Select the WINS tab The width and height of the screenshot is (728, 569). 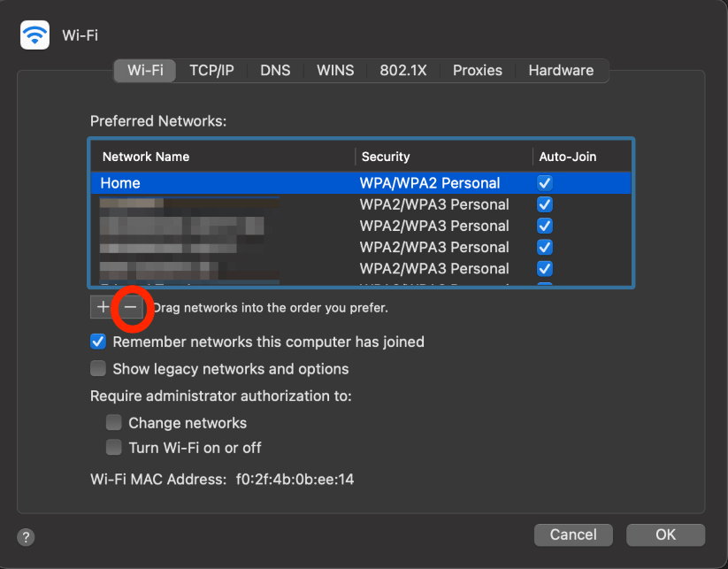[335, 71]
